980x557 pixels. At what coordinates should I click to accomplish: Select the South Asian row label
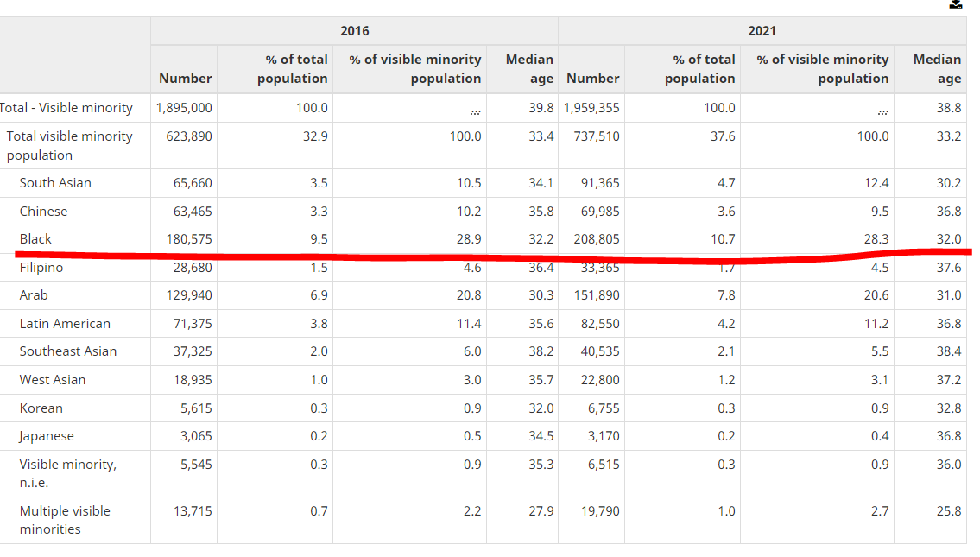[x=55, y=183]
